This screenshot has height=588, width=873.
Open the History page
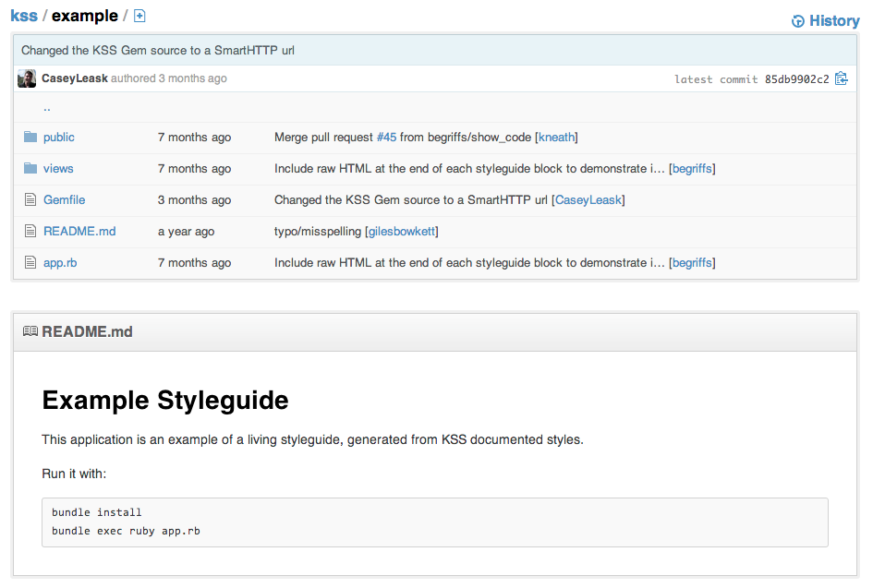click(825, 21)
